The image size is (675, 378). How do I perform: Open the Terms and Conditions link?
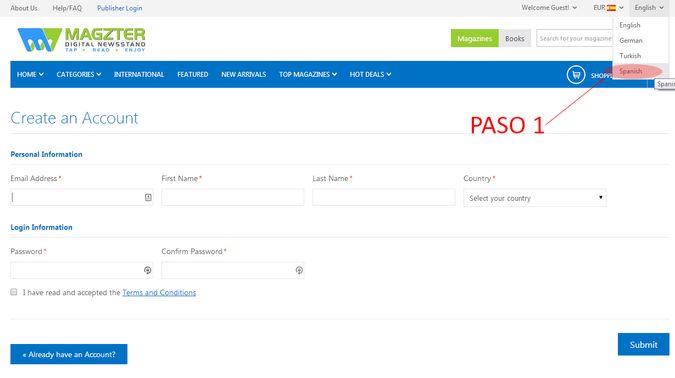(159, 292)
